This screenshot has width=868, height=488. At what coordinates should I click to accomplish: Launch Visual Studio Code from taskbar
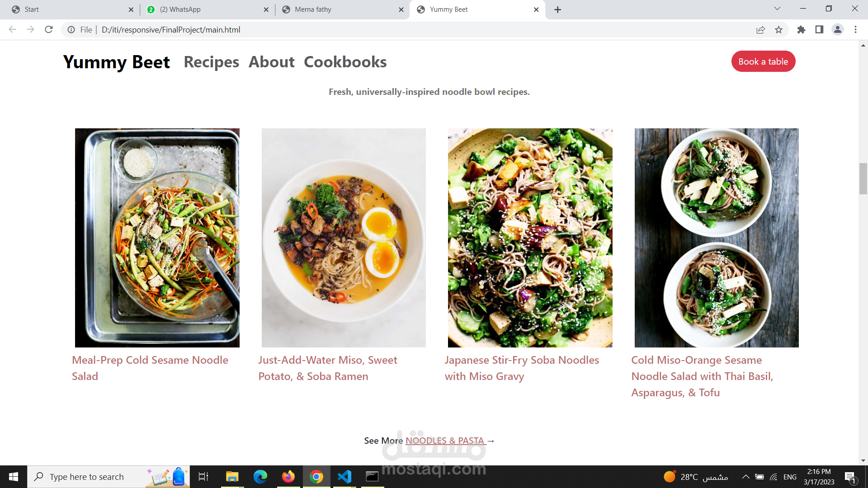click(344, 477)
